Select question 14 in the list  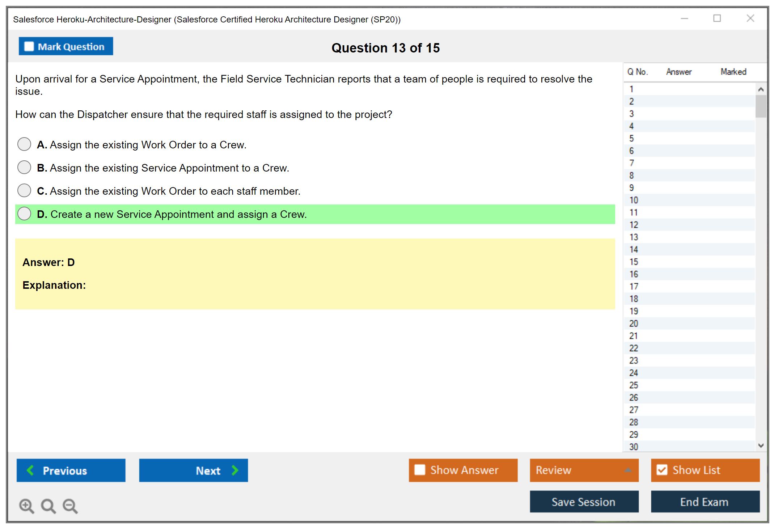click(634, 249)
